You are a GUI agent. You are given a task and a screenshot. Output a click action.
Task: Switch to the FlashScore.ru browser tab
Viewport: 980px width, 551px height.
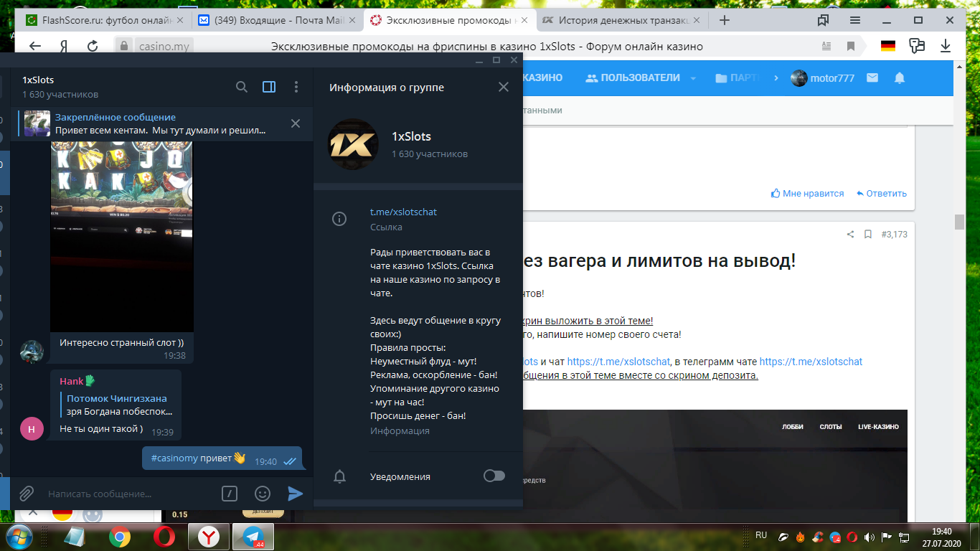click(100, 20)
